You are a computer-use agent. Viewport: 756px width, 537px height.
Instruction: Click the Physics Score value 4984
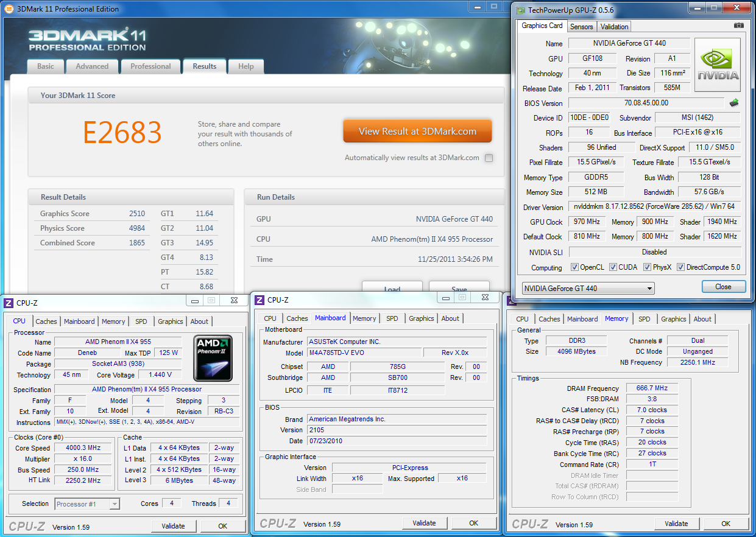pos(137,228)
